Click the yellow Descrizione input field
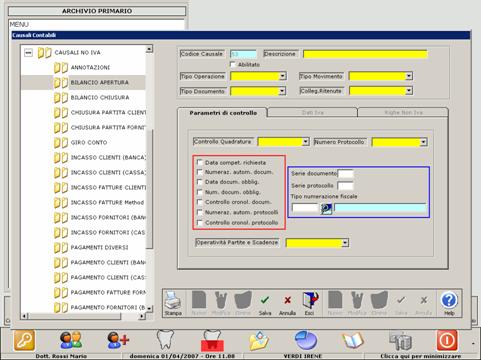Screen dimensions: 481x360 point(365,54)
